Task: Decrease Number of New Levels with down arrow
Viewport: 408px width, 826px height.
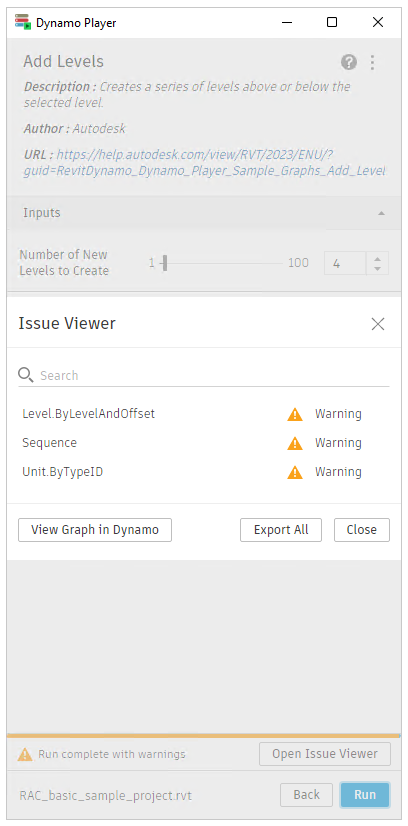Action: 377,269
